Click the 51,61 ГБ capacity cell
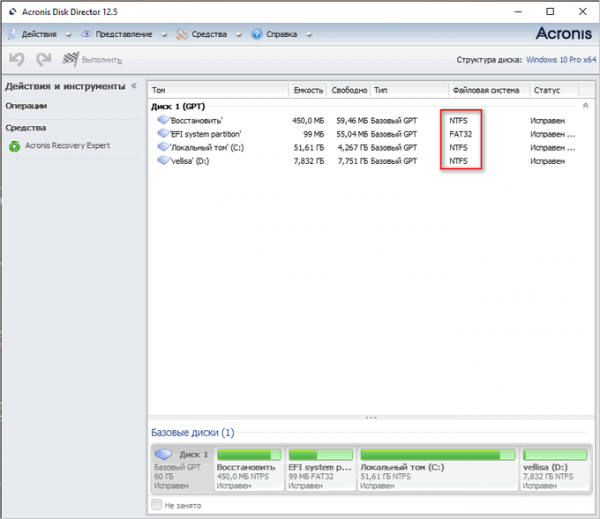600x519 pixels. click(308, 147)
